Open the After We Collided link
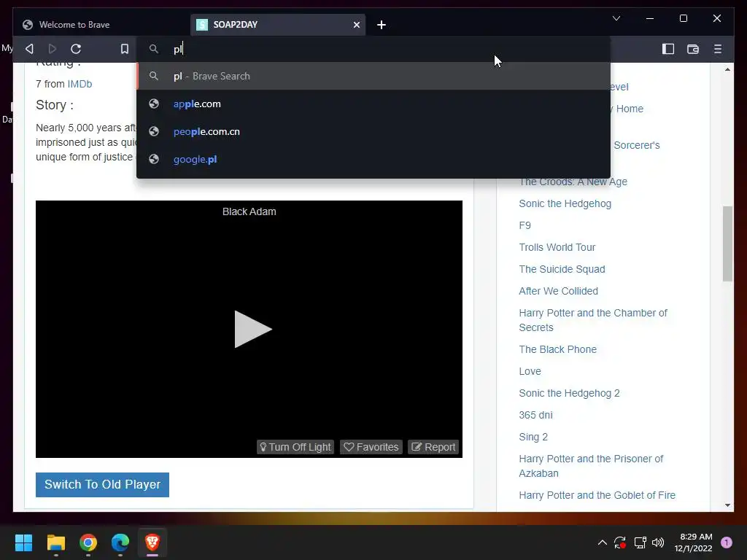 click(558, 291)
